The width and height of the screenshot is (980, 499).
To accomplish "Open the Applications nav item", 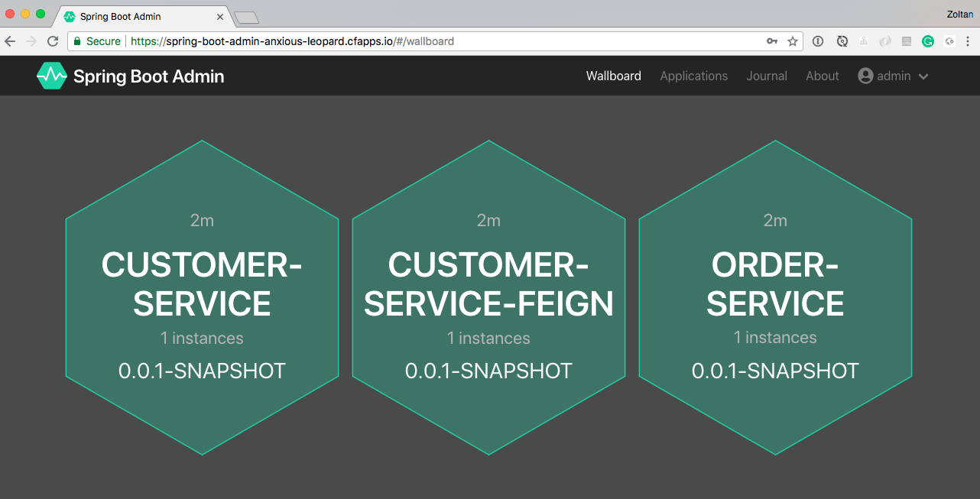I will tap(693, 76).
